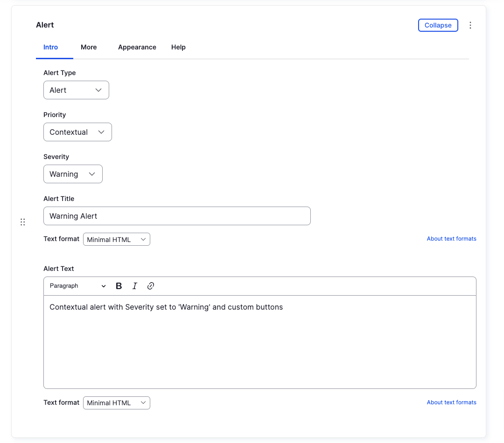Image resolution: width=504 pixels, height=443 pixels.
Task: Apply italic formatting in the text editor
Action: [x=134, y=285]
